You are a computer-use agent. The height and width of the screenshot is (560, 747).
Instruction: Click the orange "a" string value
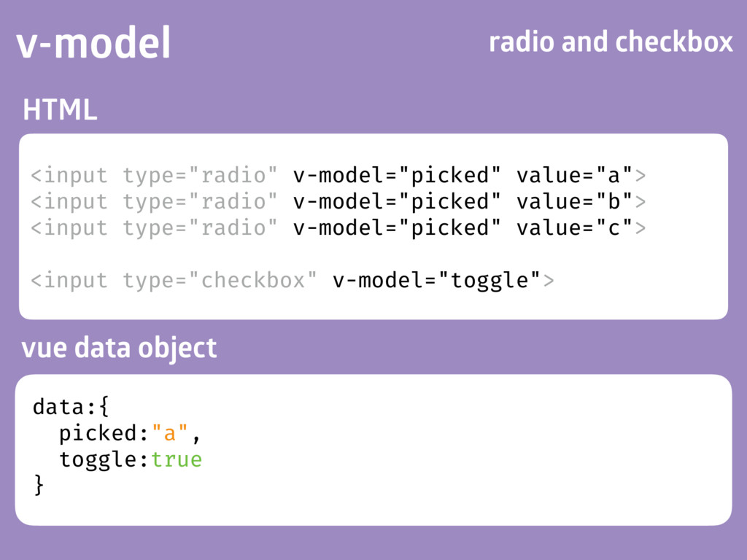point(169,433)
